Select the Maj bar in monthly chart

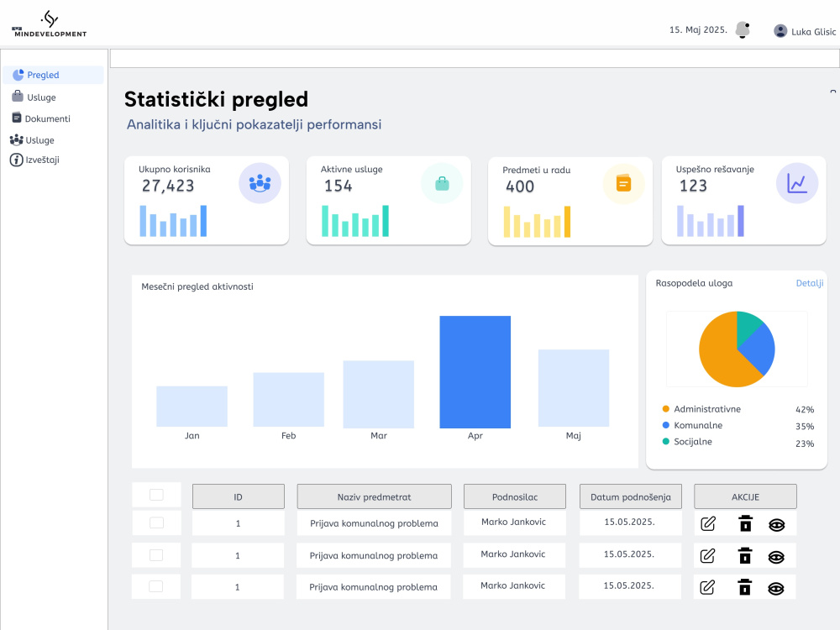(x=574, y=388)
